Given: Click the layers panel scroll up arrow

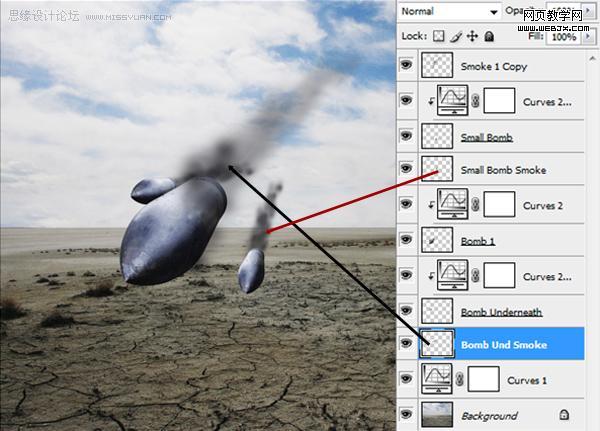Looking at the screenshot, I should 592,59.
